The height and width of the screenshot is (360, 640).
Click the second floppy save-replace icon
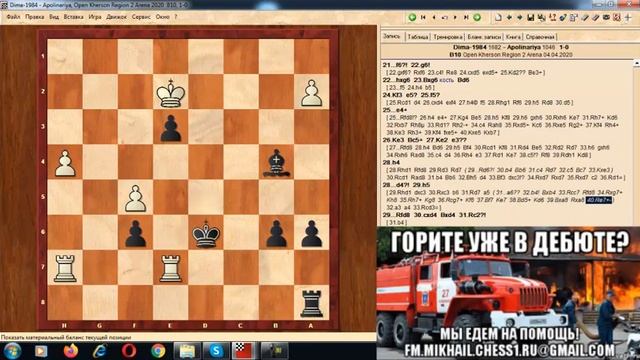542,17
